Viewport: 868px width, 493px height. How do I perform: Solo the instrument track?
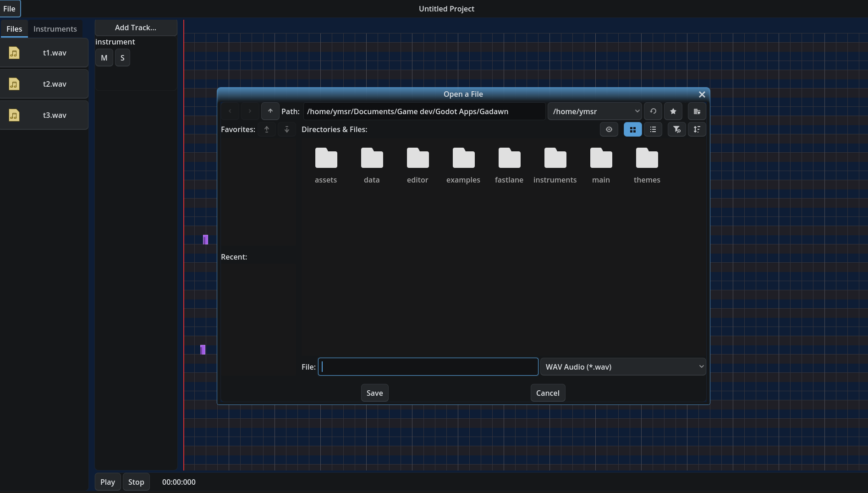122,58
